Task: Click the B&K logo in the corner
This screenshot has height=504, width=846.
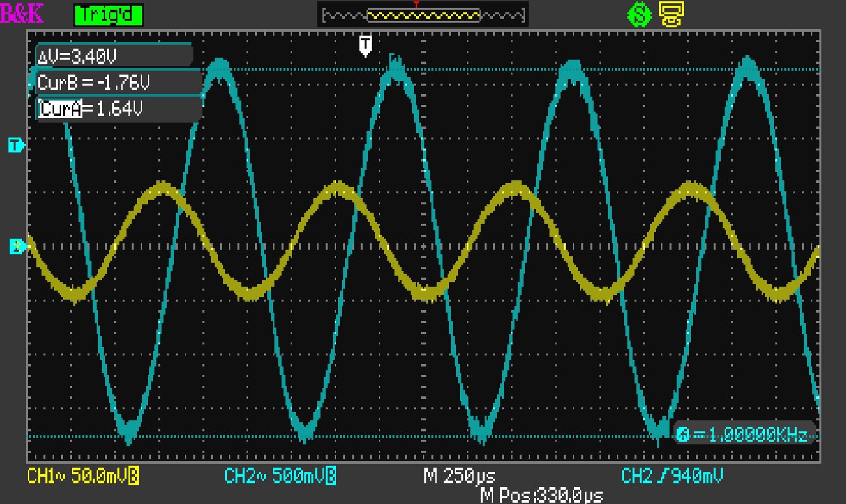Action: point(22,14)
